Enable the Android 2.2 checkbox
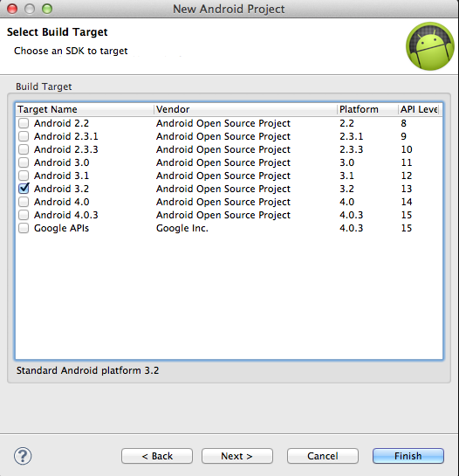The height and width of the screenshot is (476, 459). point(24,123)
